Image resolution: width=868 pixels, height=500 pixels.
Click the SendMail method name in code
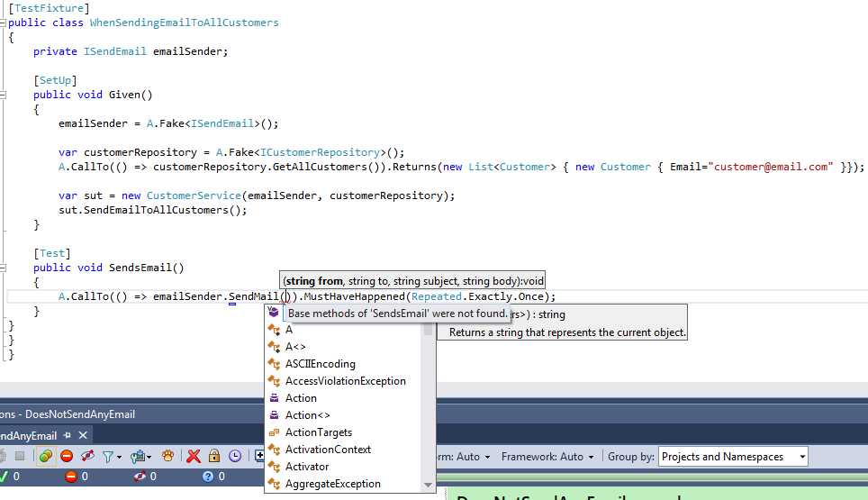click(x=254, y=296)
